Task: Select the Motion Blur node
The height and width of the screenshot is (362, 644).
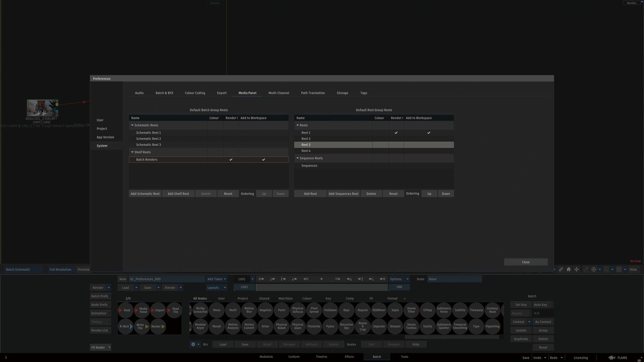Action: 249,310
